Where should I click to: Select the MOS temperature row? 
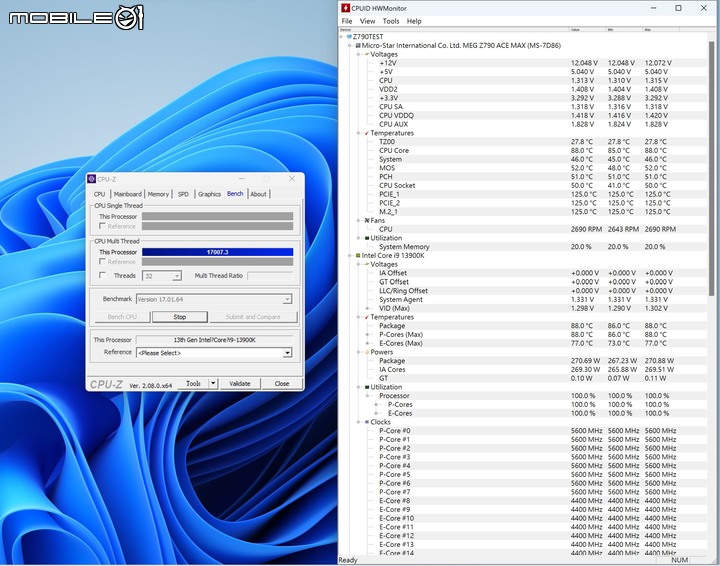coord(537,168)
